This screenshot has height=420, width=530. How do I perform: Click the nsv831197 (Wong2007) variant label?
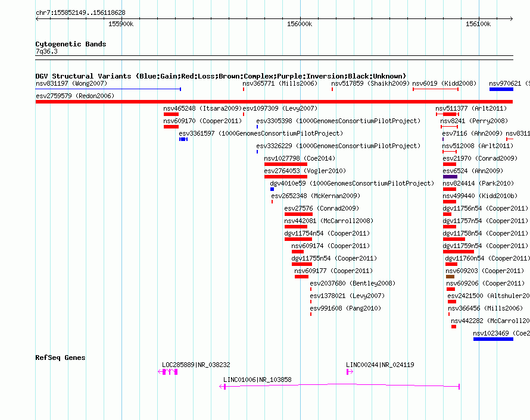[71, 83]
